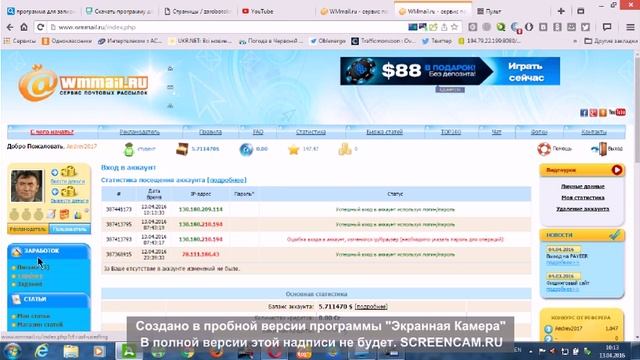Open the $88 poker ad banner
The height and width of the screenshot is (360, 640).
450,71
